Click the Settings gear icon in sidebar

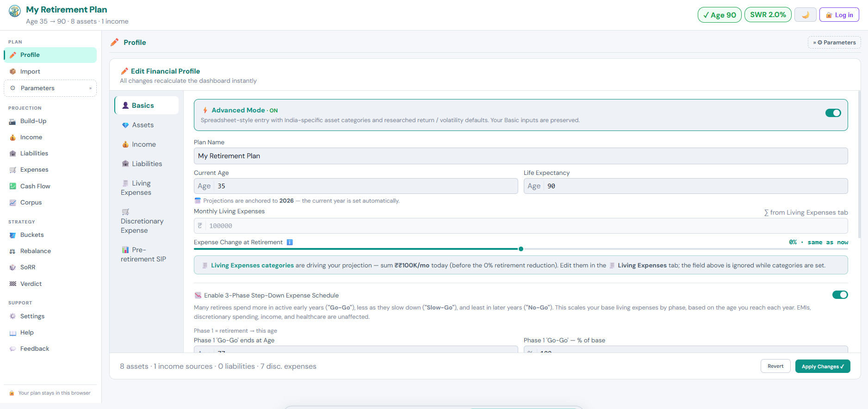pyautogui.click(x=13, y=316)
